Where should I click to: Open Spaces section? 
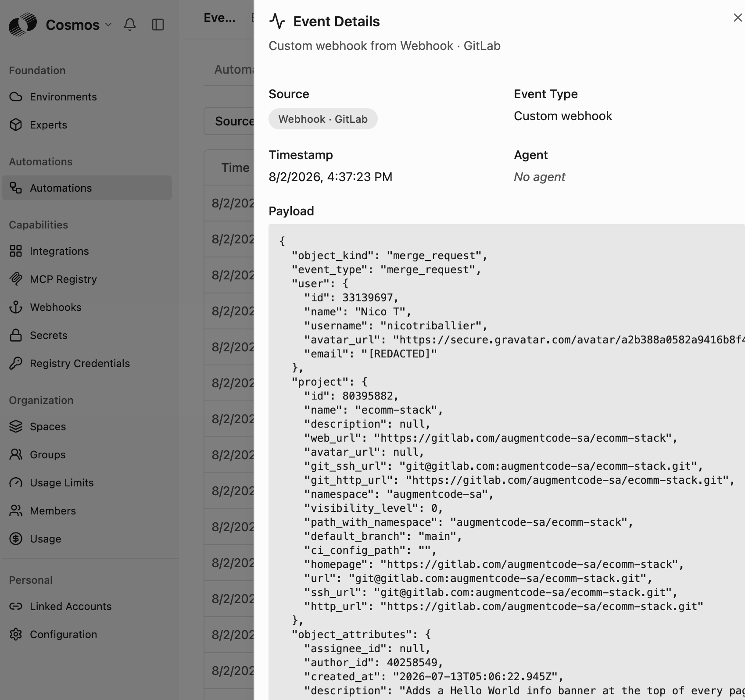(x=87, y=427)
